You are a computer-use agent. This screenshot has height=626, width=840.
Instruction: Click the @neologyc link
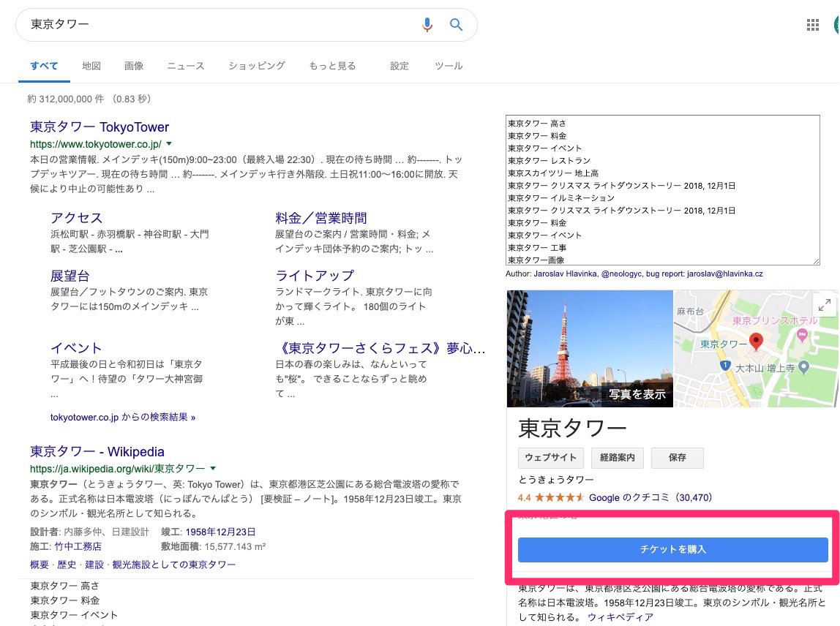click(x=621, y=274)
